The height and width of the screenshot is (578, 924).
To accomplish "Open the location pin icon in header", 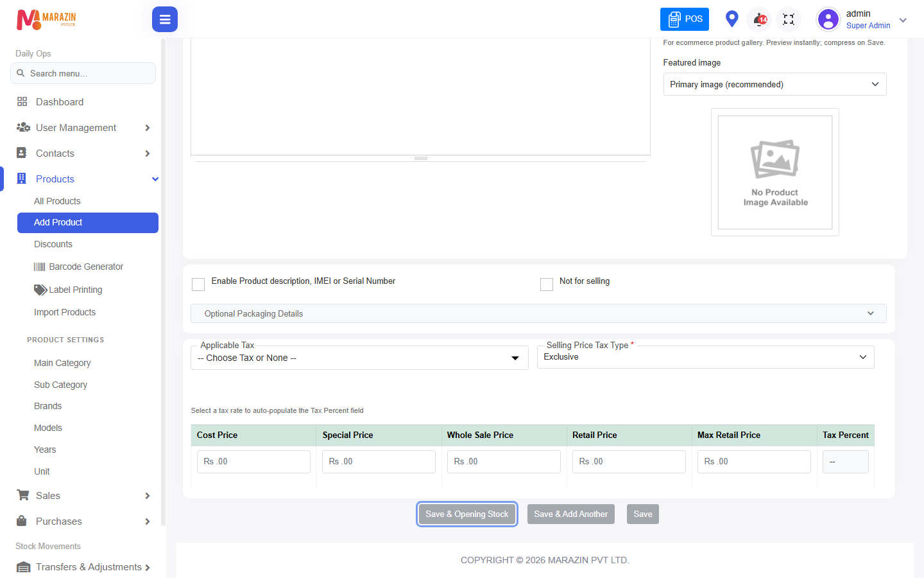I will coord(732,19).
